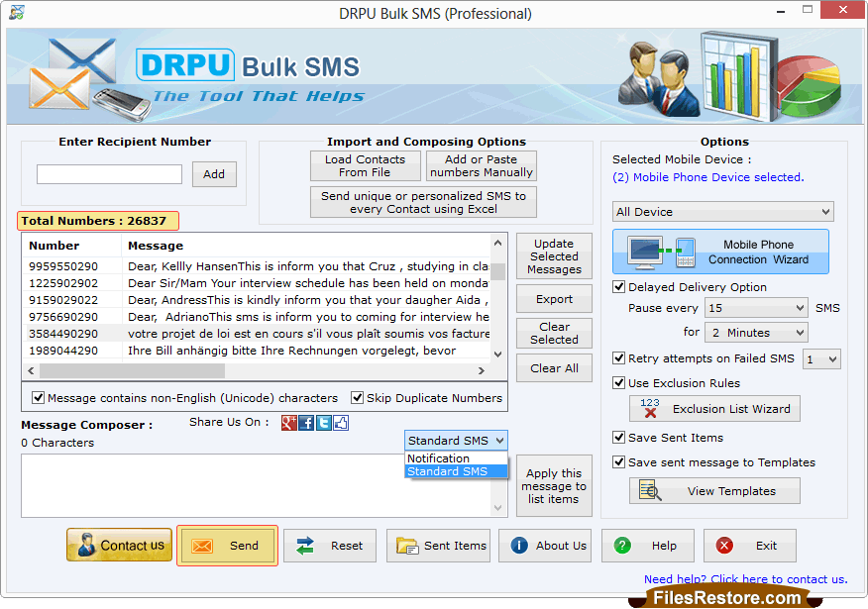Click Apply this message to list items

pos(554,486)
